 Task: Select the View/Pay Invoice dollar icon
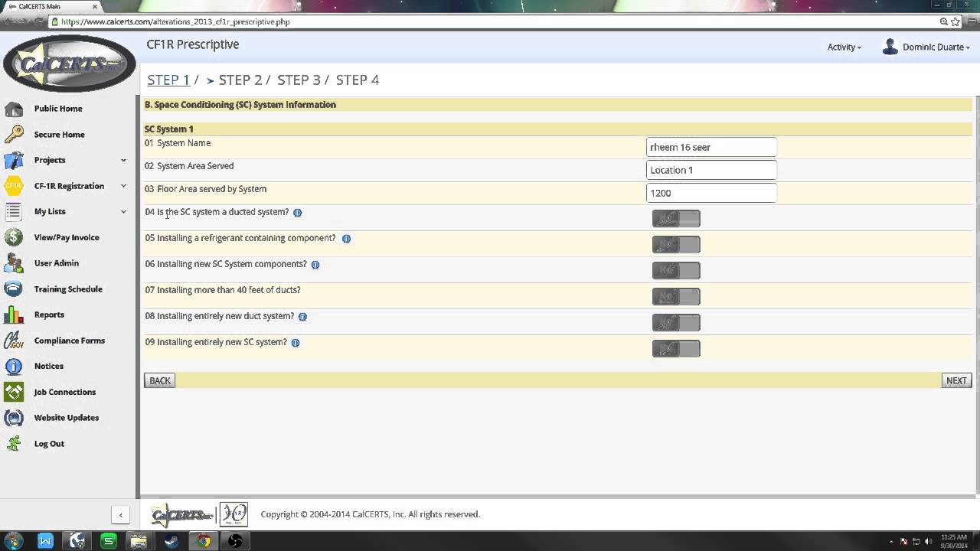click(14, 237)
